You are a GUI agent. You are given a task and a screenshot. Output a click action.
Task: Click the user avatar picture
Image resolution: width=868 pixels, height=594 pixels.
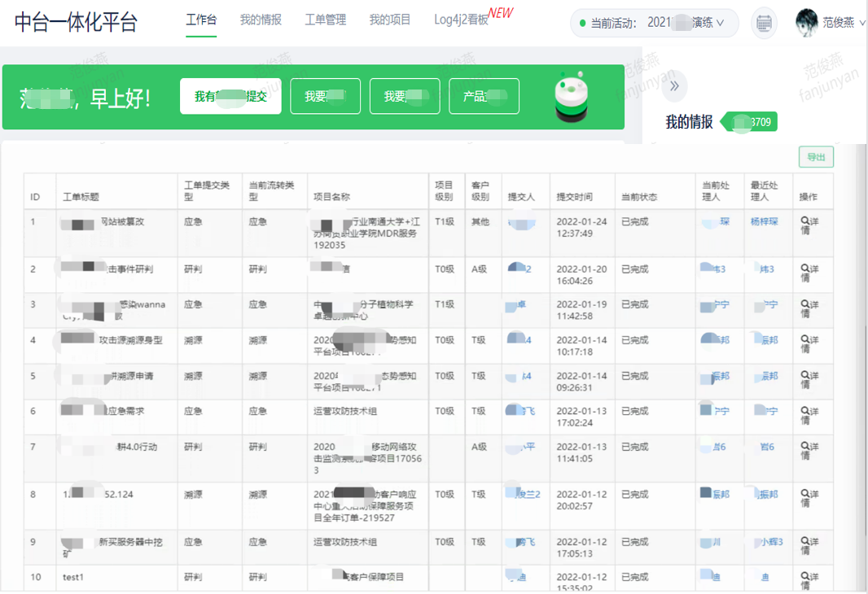[806, 23]
